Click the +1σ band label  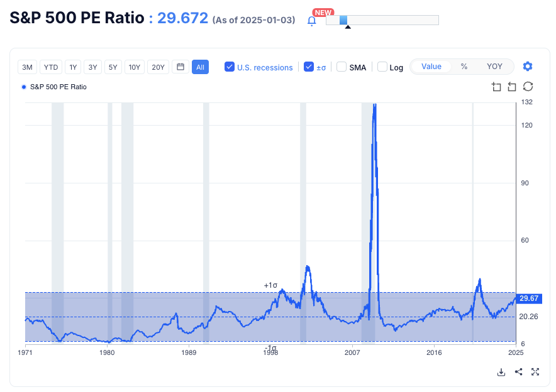[x=270, y=285]
